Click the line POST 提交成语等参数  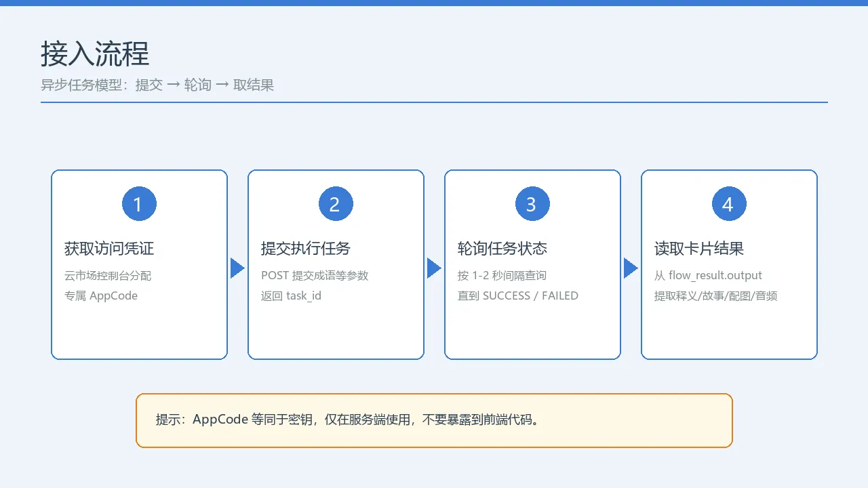[315, 275]
